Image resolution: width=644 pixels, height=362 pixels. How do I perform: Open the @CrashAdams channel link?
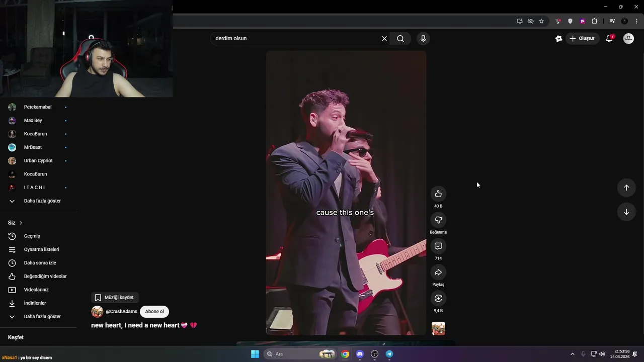(121, 312)
